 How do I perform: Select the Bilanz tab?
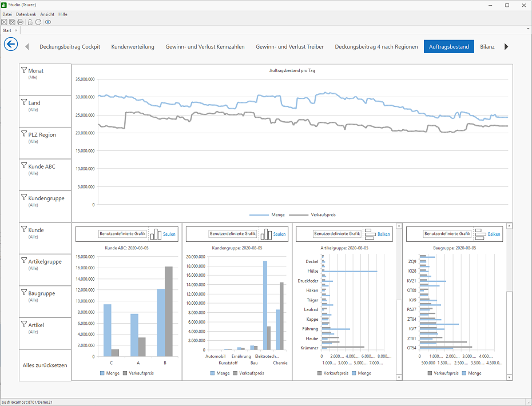[487, 47]
